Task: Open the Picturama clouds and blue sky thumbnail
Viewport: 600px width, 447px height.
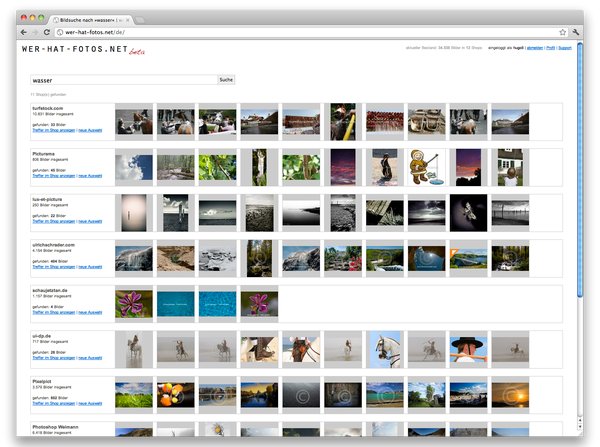Action: click(134, 167)
